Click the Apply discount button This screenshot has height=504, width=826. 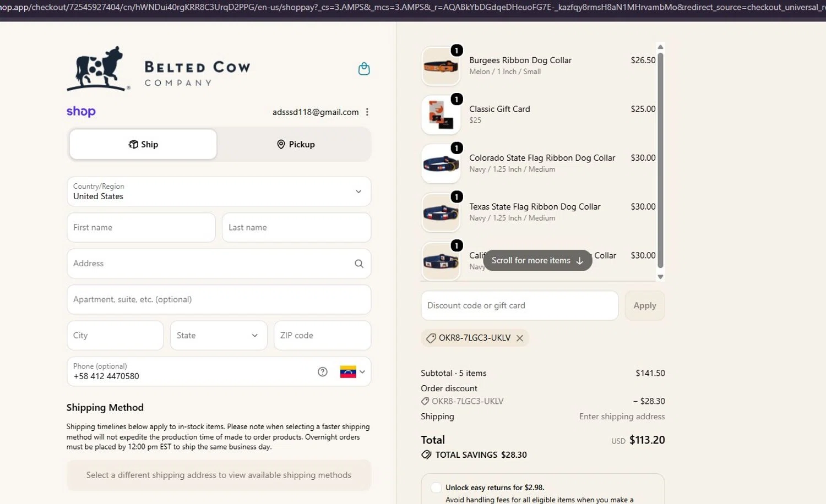[645, 305]
